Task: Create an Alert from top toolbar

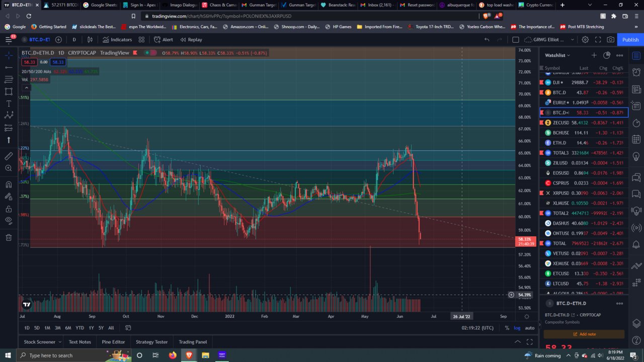Action: (x=164, y=40)
